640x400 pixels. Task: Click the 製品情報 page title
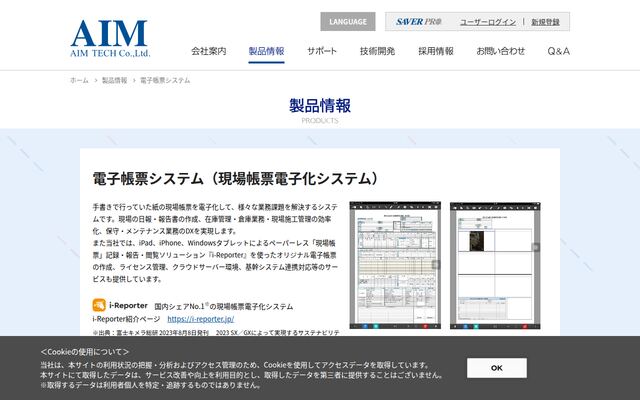pos(320,105)
